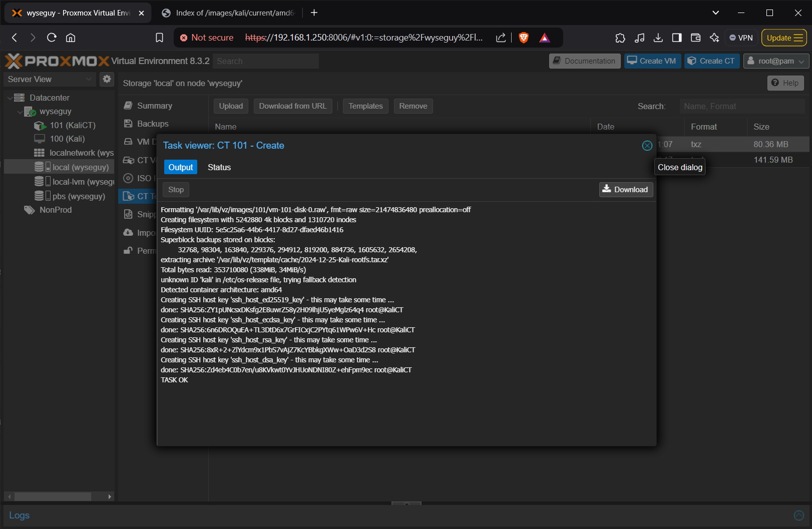Click the Proxmox logo
The height and width of the screenshot is (529, 812).
click(x=57, y=61)
